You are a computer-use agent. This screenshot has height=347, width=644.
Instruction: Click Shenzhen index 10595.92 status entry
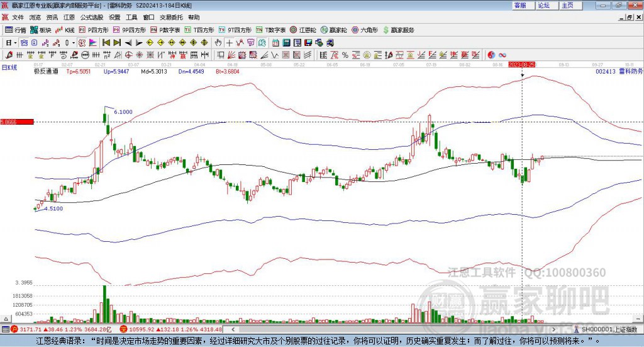[x=171, y=329]
